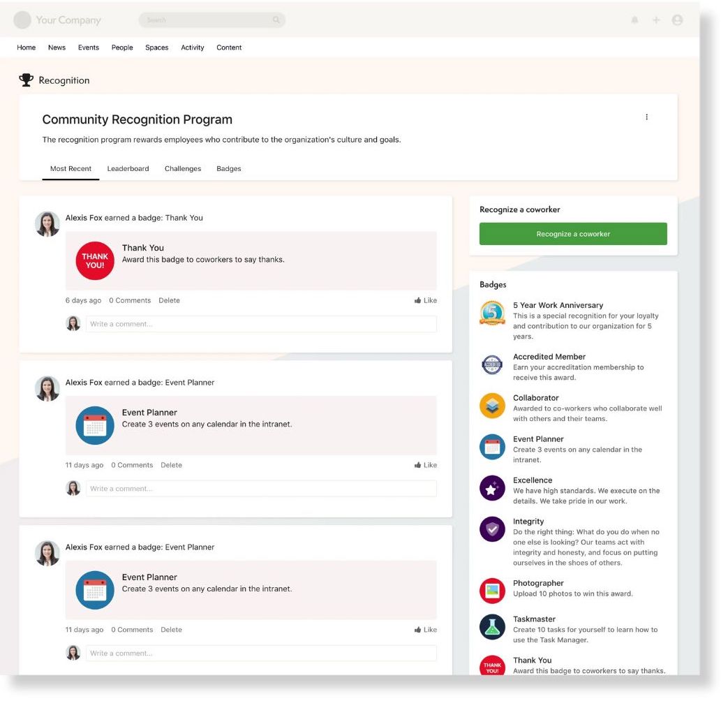Like the first Event Planner badge post
Viewport: 728px width, 701px height.
425,464
